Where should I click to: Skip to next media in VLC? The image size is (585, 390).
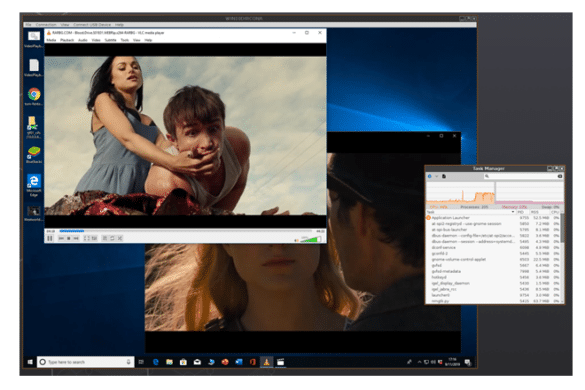76,238
